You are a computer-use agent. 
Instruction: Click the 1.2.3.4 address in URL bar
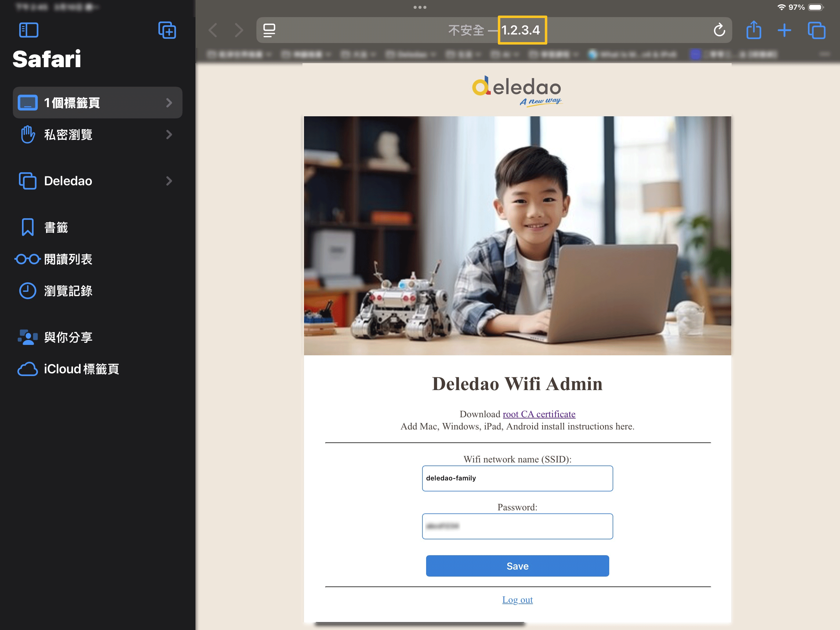click(521, 30)
